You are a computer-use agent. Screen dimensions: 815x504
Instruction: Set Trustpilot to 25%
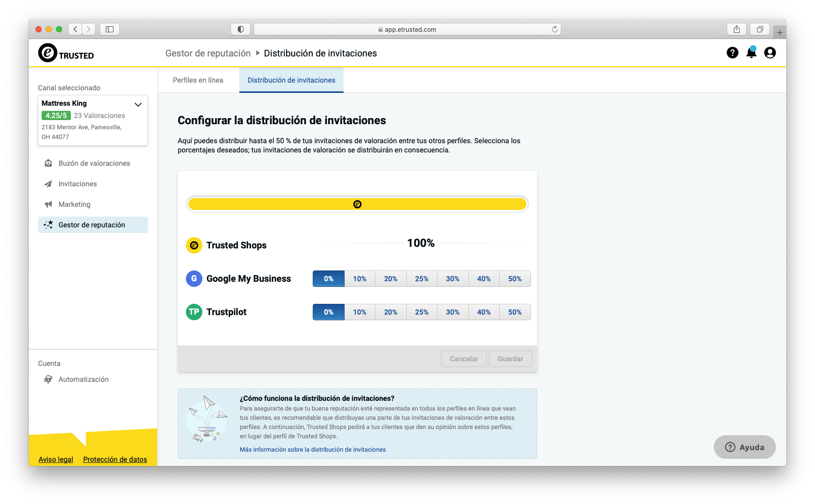coord(422,312)
